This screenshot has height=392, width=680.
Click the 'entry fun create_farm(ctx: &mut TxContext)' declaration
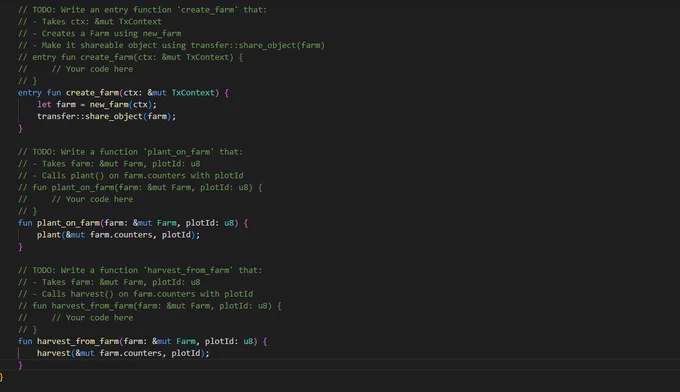click(123, 92)
